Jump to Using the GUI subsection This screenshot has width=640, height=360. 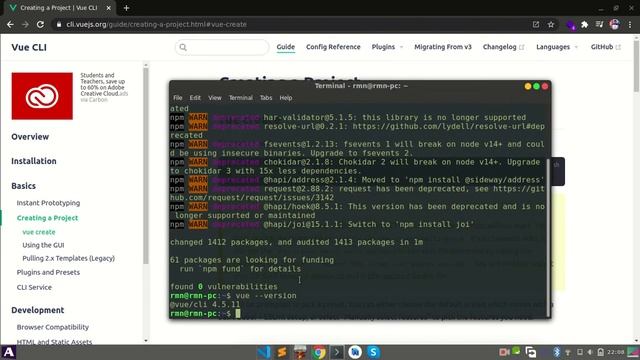(x=43, y=245)
